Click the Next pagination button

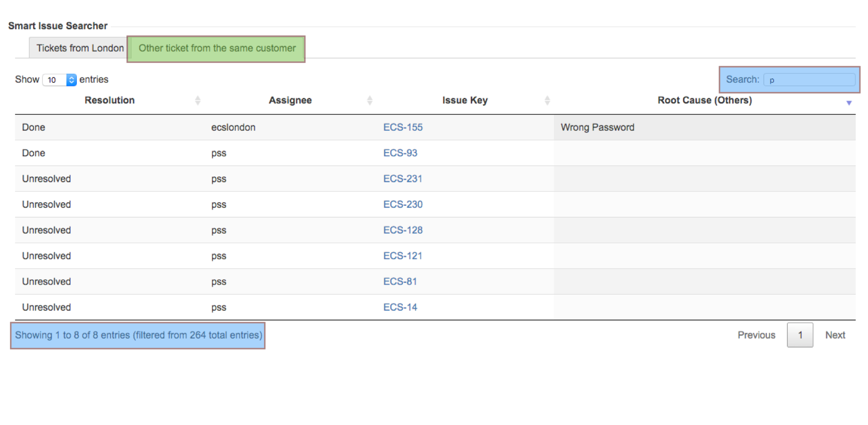click(x=835, y=335)
